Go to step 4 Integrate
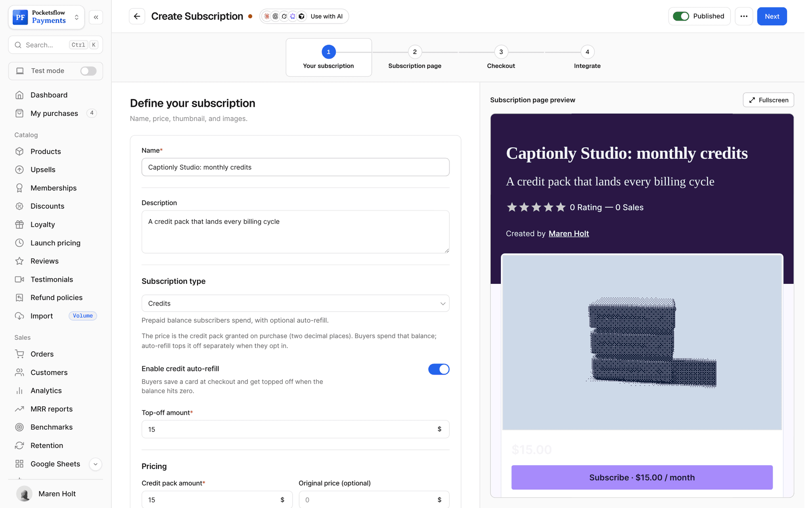812x508 pixels. point(587,57)
